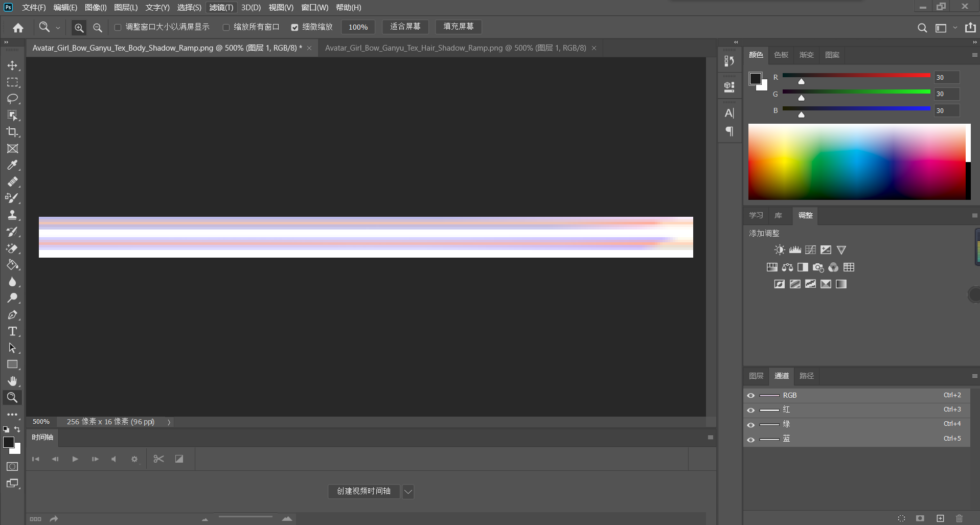Select the Paint Bucket tool
The height and width of the screenshot is (525, 980).
pos(12,265)
